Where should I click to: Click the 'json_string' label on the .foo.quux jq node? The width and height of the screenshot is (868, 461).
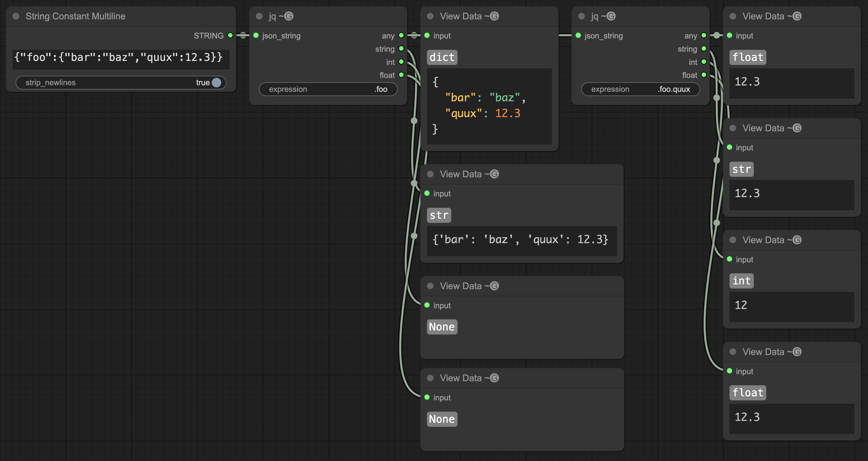(x=604, y=36)
